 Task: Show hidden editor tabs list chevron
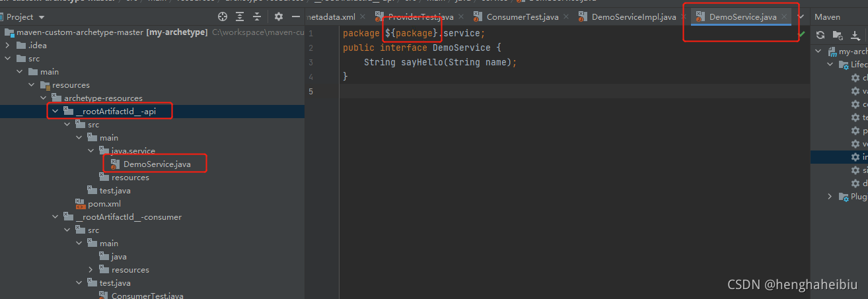[x=801, y=17]
